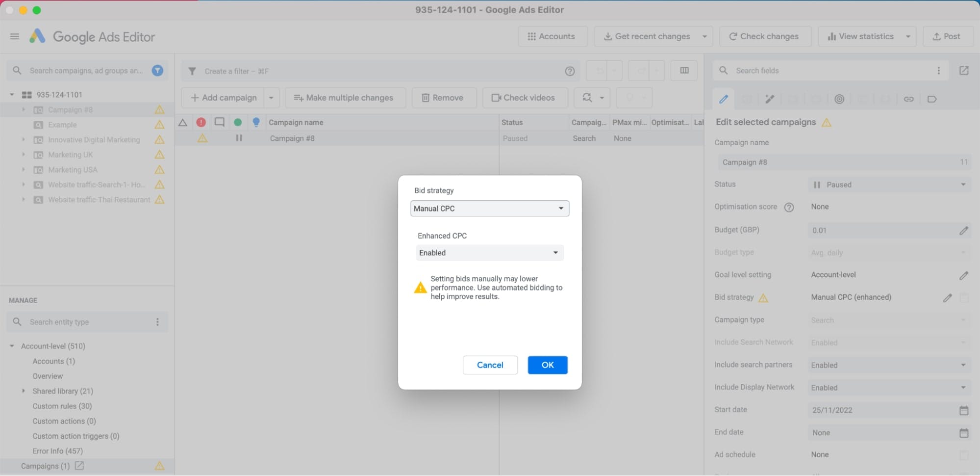Select the magic wand tool in edit panel
980x476 pixels.
769,99
